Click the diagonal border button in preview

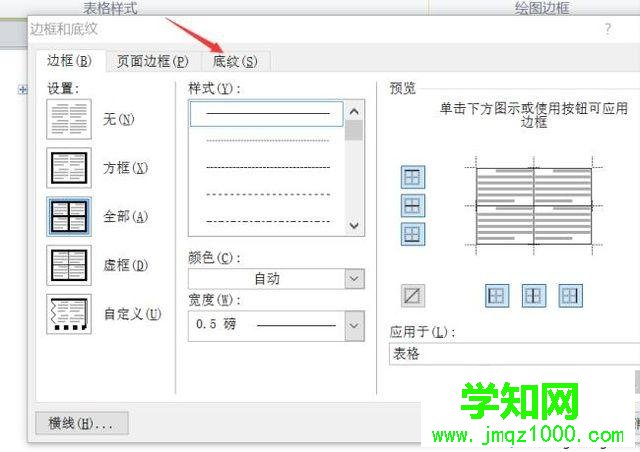point(413,296)
